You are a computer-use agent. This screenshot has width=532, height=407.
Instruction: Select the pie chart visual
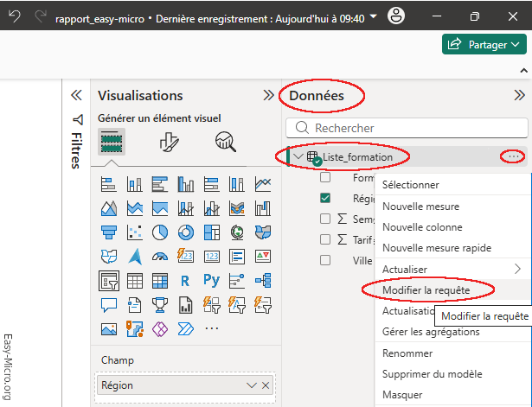click(160, 232)
